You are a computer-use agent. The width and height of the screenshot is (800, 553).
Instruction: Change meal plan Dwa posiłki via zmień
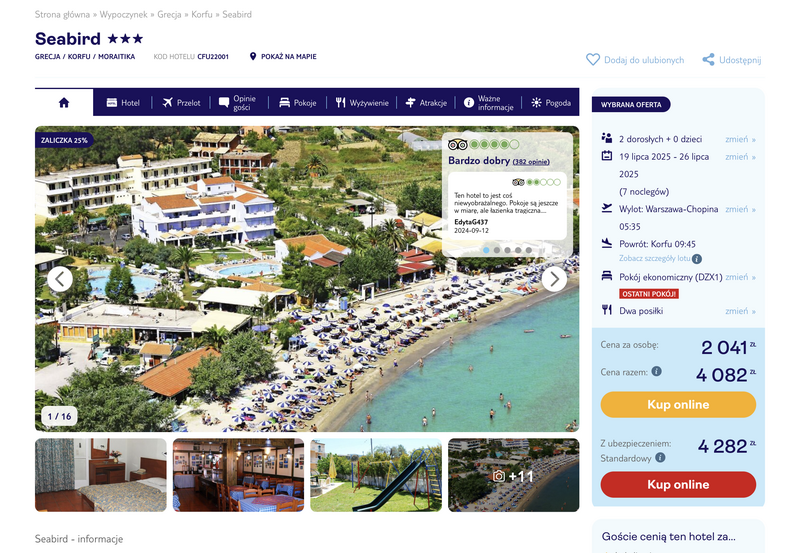(x=740, y=311)
